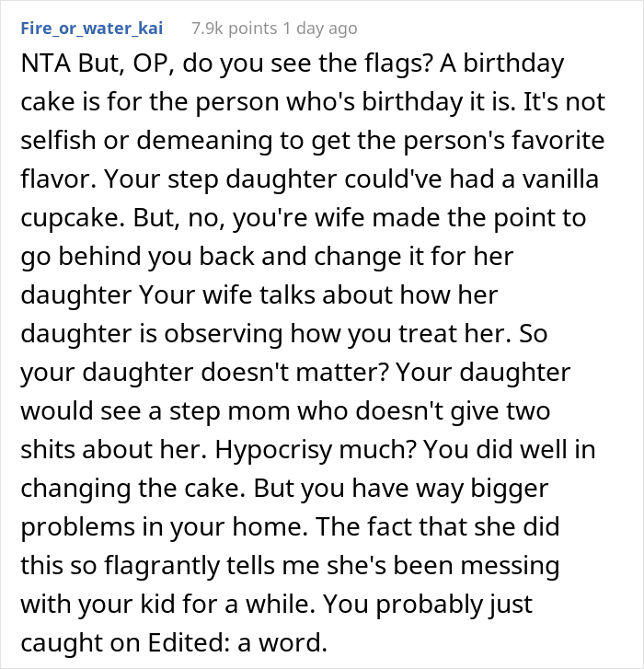The image size is (644, 669).
Task: Click the 7.9k points score
Action: click(235, 29)
